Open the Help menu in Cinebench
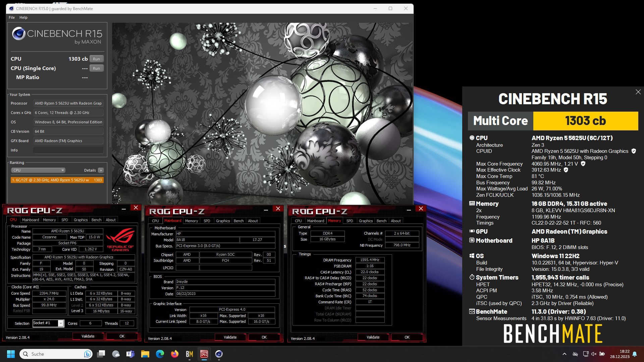 tap(23, 17)
